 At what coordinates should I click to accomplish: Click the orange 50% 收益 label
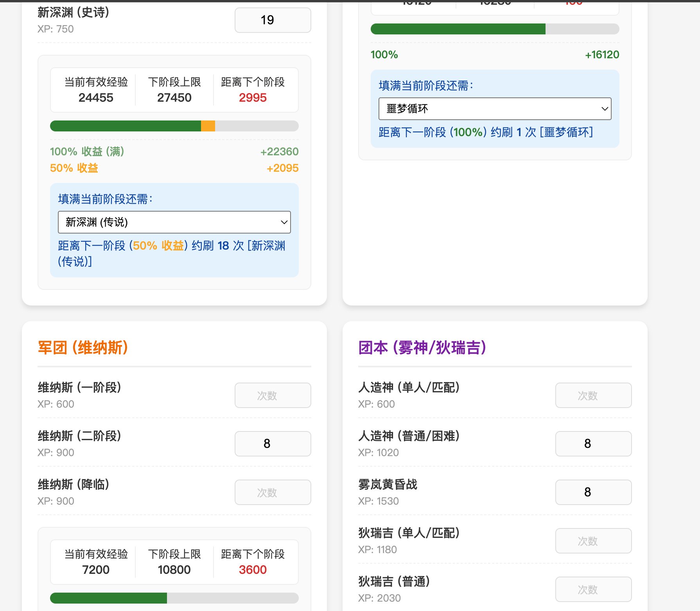tap(74, 168)
